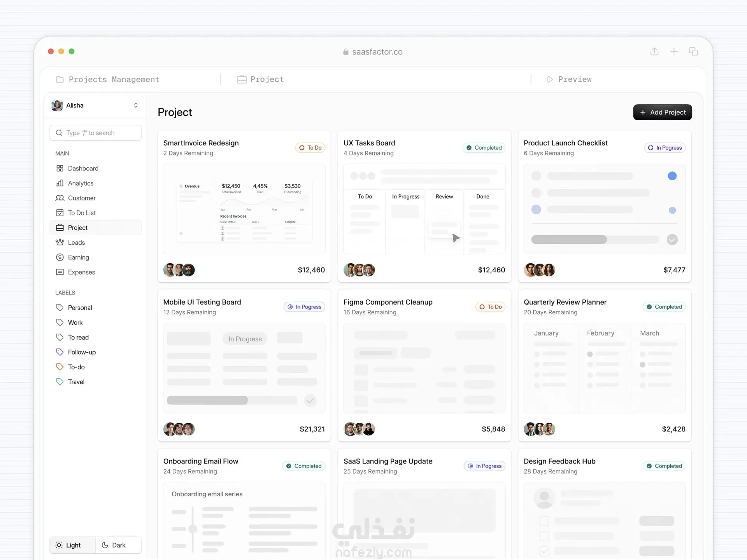
Task: Open the Quarterly Review Planner calendar thumbnail
Action: 605,368
